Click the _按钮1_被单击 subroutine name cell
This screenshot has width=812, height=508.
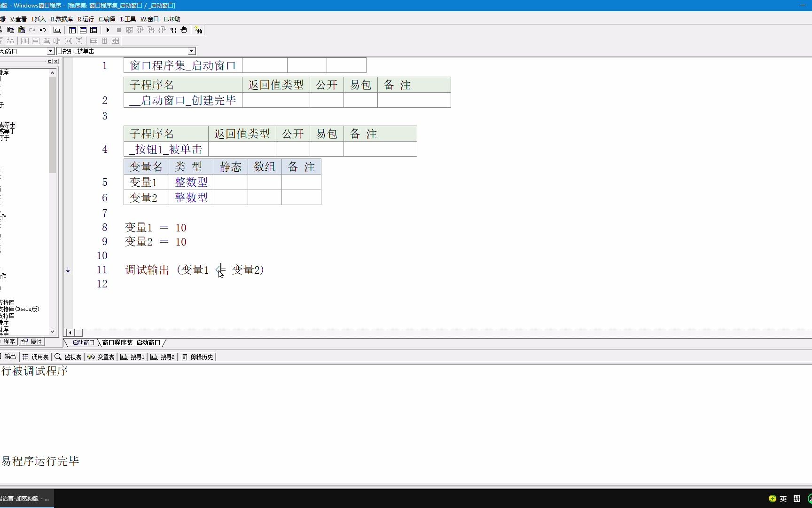tap(166, 149)
